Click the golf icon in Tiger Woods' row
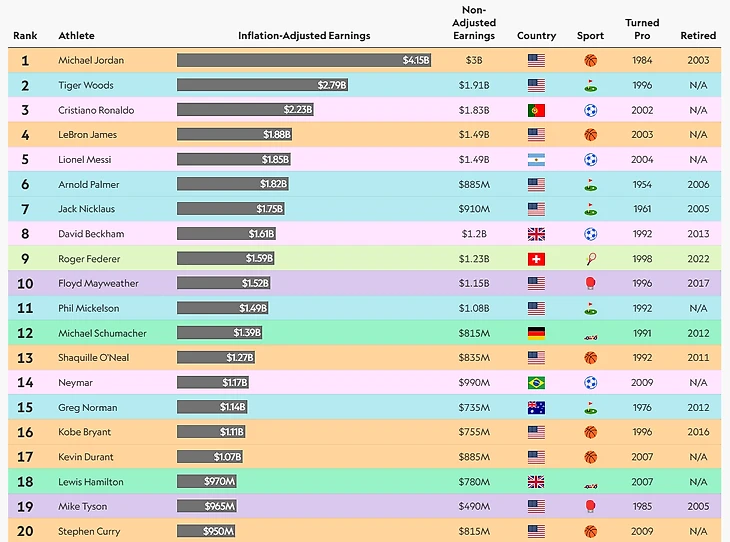This screenshot has width=730, height=542. click(590, 86)
